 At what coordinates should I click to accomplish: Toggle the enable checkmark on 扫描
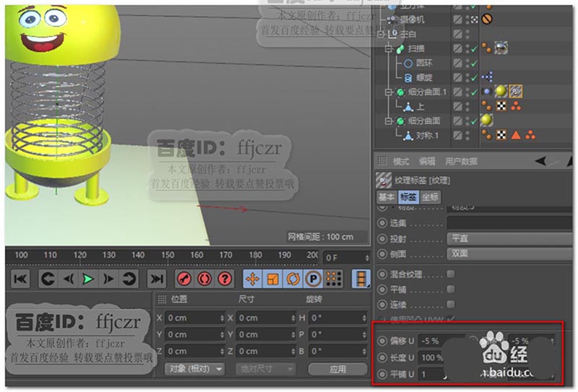474,48
